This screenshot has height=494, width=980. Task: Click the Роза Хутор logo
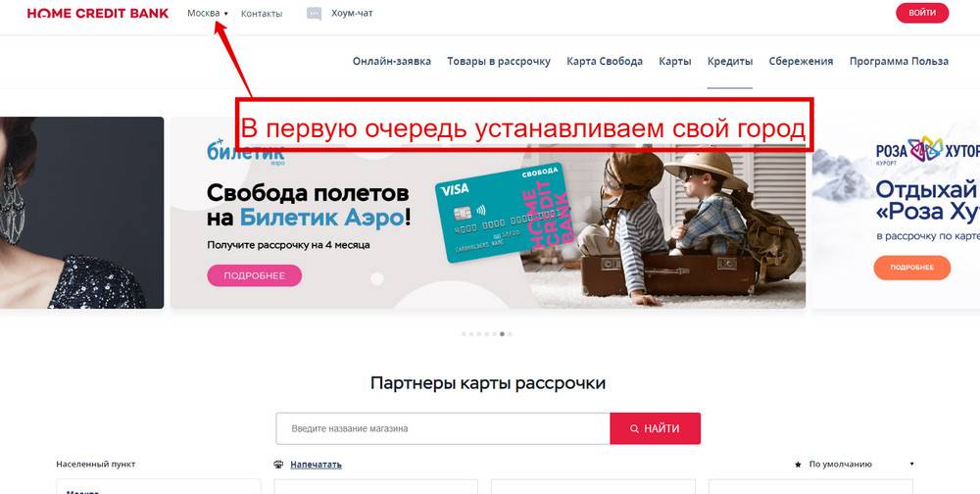click(x=927, y=150)
